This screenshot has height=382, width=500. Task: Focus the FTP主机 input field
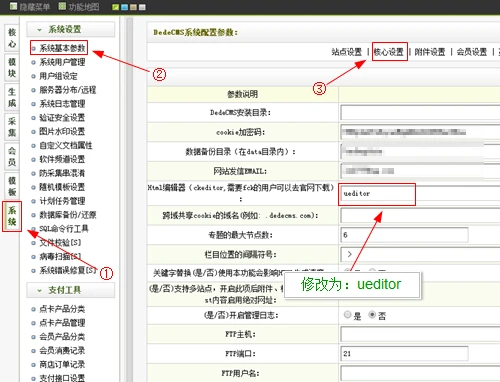420,334
